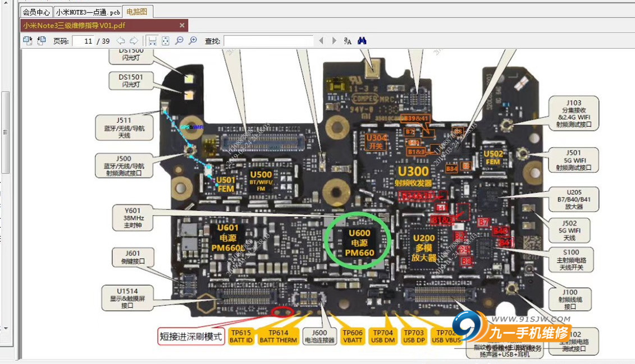Viewport: 635px width, 364px height.
Task: Zoom out with the minus magnifier
Action: coord(179,40)
